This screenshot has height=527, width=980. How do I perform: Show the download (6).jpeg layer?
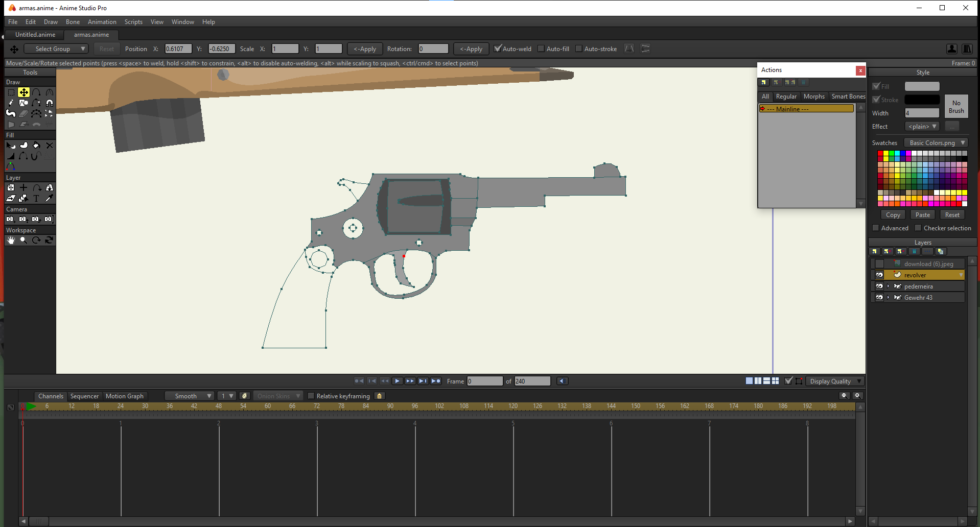879,263
